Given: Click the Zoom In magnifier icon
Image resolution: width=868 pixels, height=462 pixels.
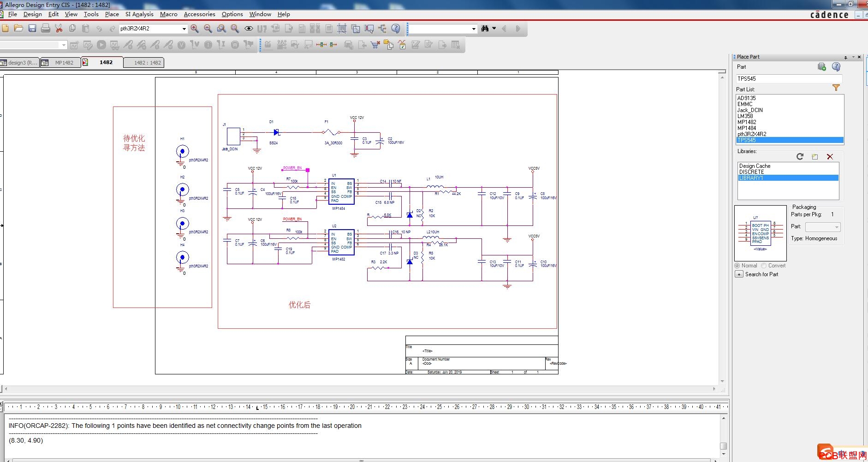Looking at the screenshot, I should tap(195, 29).
